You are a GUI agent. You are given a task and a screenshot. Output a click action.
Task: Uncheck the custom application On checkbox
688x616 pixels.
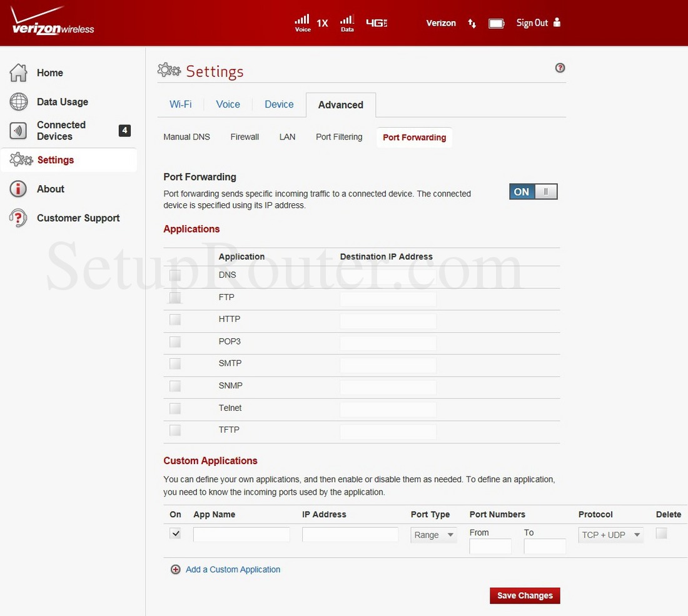175,533
